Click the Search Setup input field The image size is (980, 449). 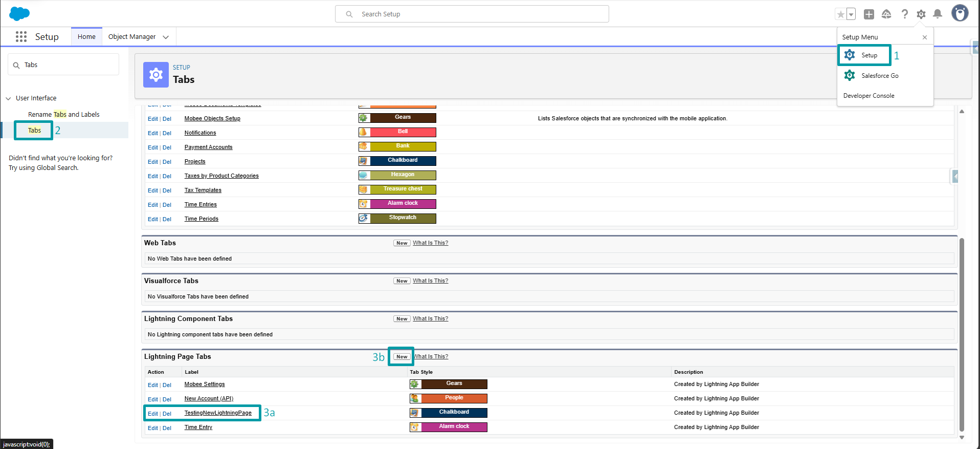[x=472, y=14]
